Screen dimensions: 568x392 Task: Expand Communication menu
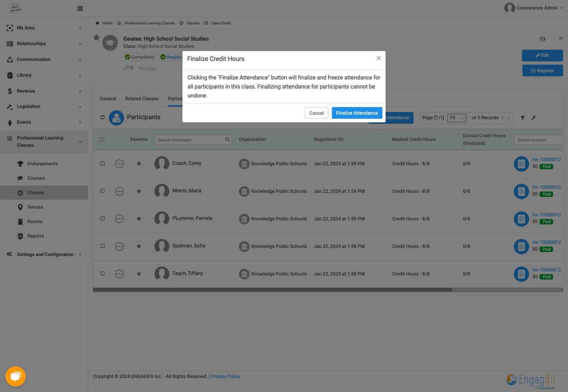pos(44,60)
